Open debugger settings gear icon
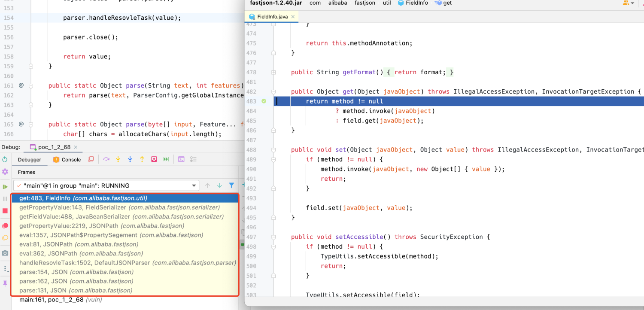The height and width of the screenshot is (310, 644). click(5, 172)
